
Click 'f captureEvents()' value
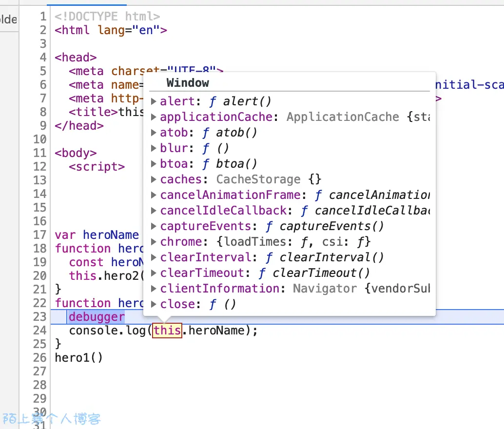pyautogui.click(x=325, y=226)
